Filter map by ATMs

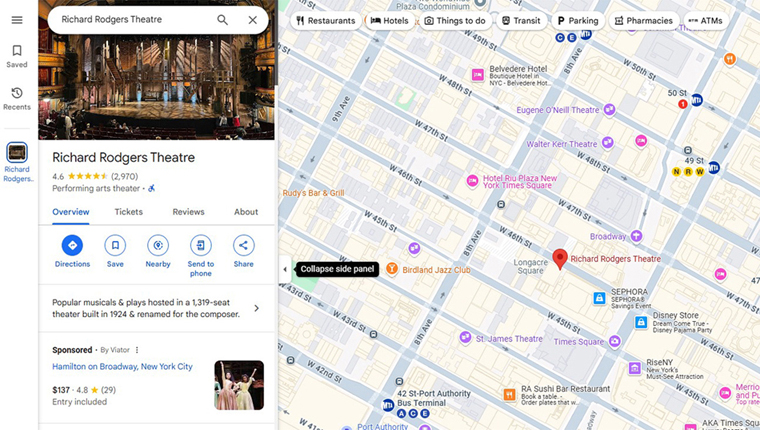[x=706, y=21]
